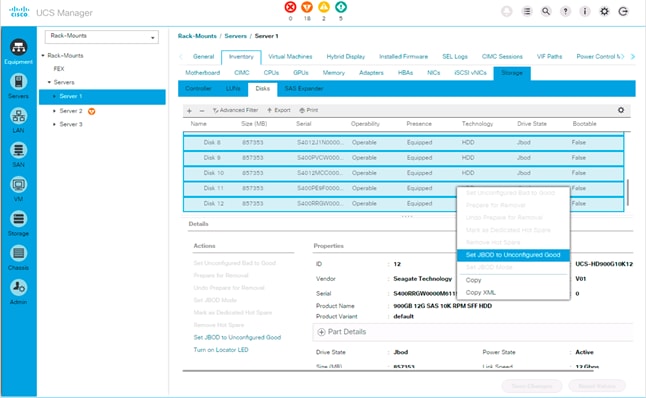Click the critical faults red icon
This screenshot has width=646, height=398.
[x=290, y=7]
